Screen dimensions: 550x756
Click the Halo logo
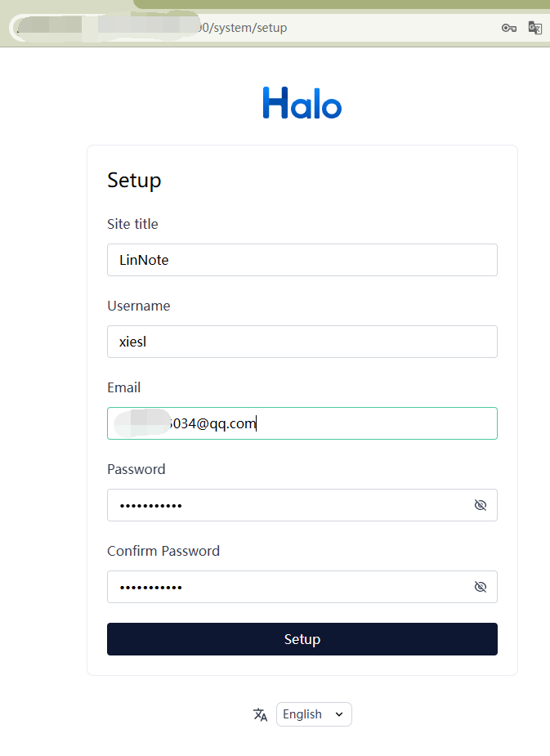click(x=302, y=104)
